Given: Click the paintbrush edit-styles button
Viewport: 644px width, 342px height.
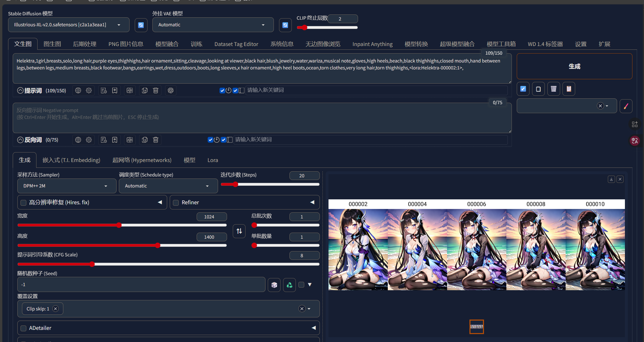Looking at the screenshot, I should point(626,106).
